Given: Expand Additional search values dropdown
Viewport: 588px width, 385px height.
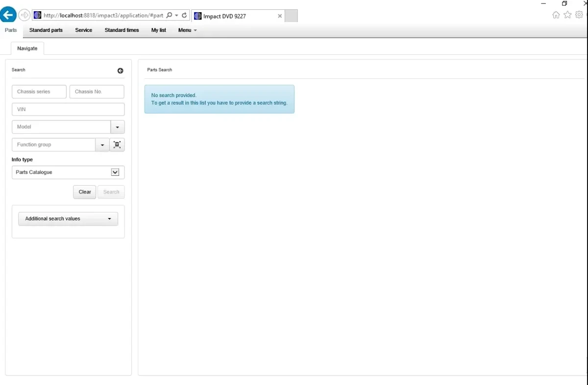Looking at the screenshot, I should (68, 218).
